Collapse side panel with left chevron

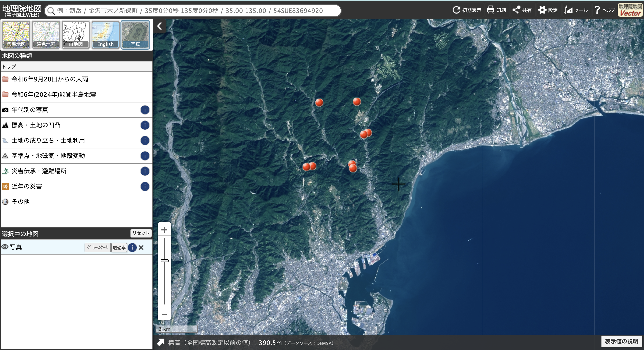[x=160, y=26]
